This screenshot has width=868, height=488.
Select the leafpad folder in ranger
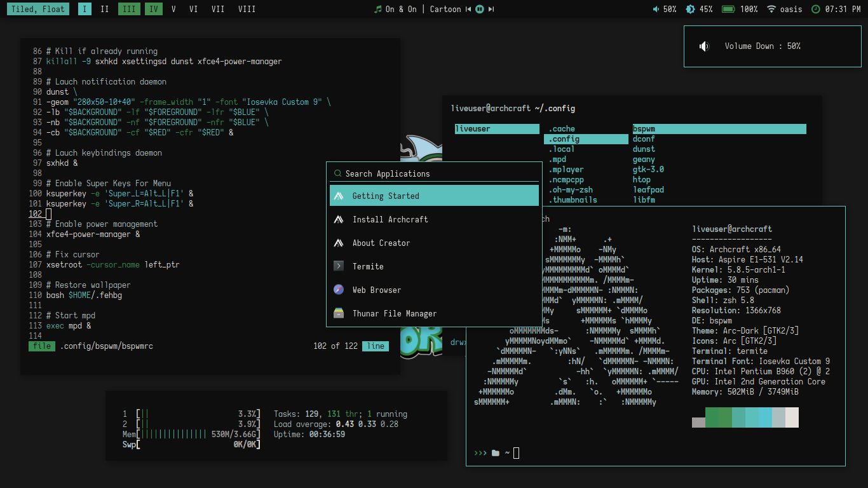point(648,190)
